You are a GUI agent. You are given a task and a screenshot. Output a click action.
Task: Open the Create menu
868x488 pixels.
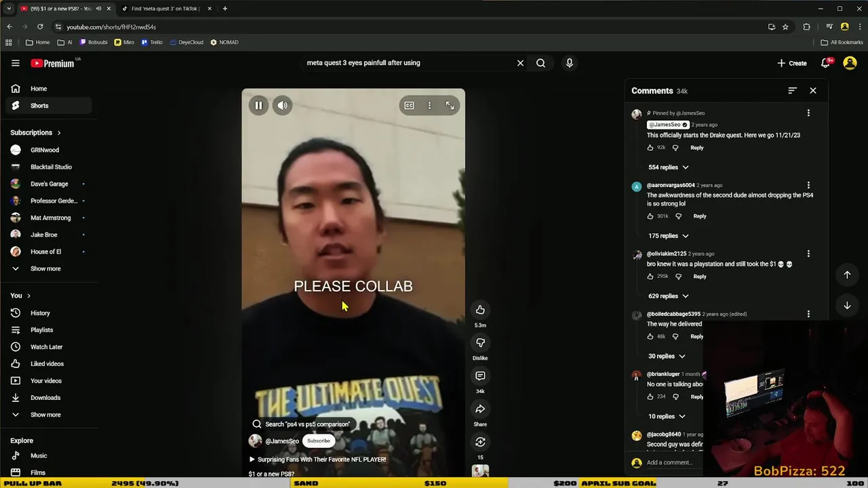coord(791,63)
